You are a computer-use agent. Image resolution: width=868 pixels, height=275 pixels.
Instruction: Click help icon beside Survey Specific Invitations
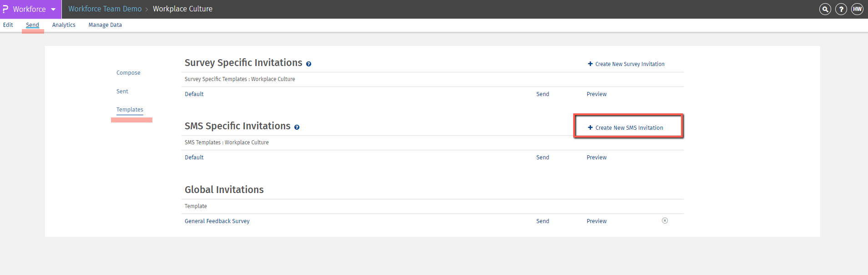[308, 64]
